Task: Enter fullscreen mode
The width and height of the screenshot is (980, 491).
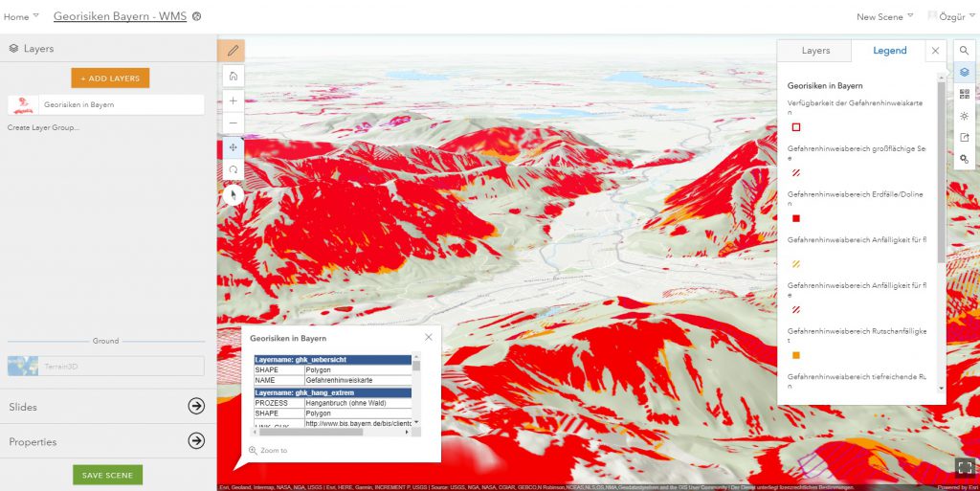Action: (x=965, y=467)
